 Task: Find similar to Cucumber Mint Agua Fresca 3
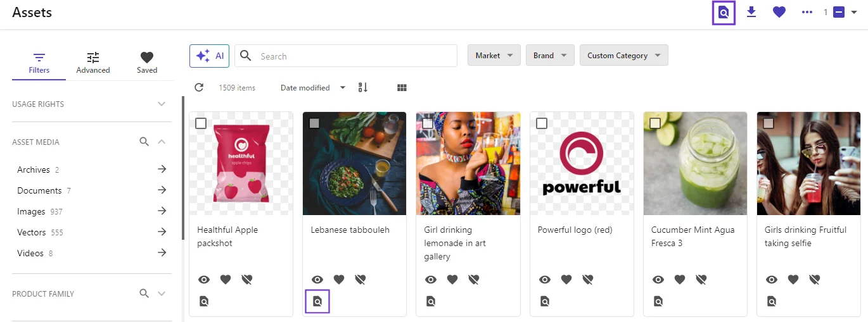tap(658, 301)
